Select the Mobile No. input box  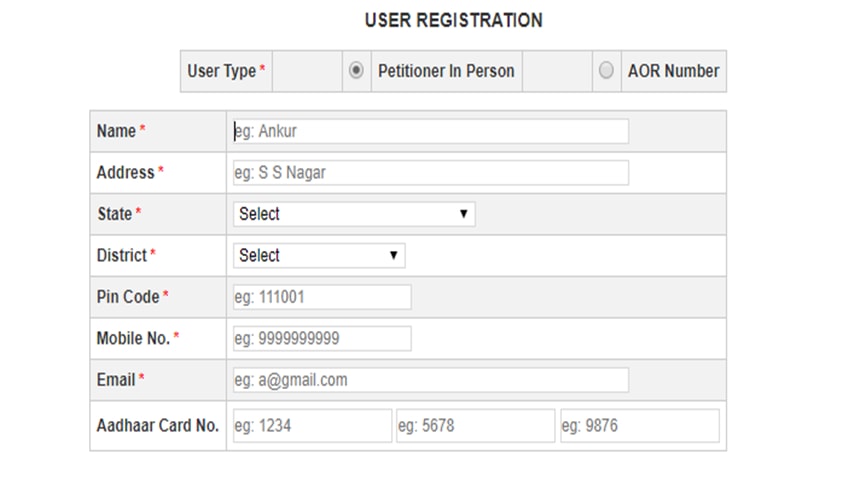tap(321, 338)
